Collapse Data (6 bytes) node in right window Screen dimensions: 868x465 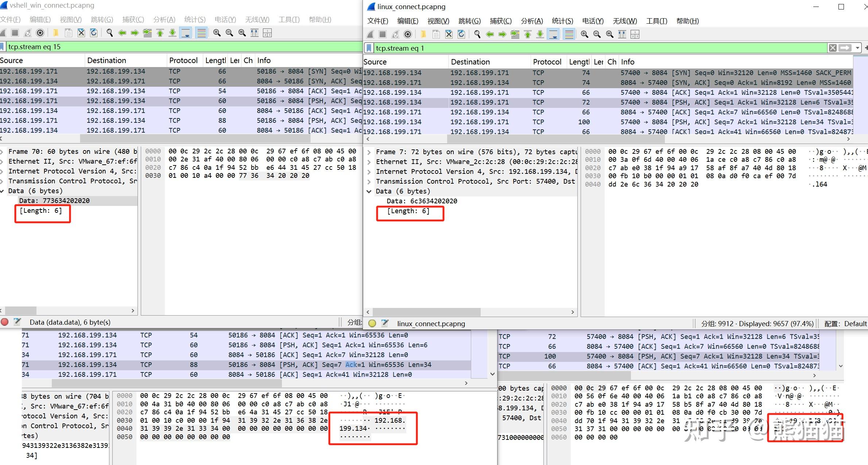369,191
